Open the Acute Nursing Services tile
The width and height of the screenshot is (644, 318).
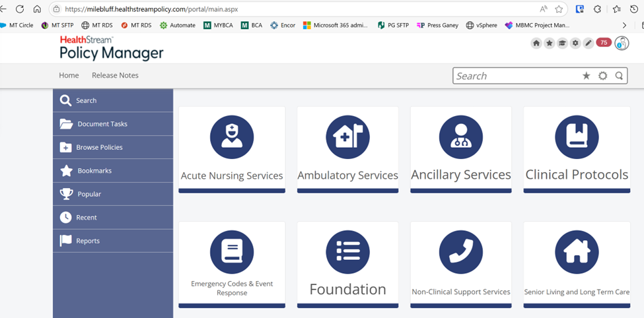coord(232,149)
